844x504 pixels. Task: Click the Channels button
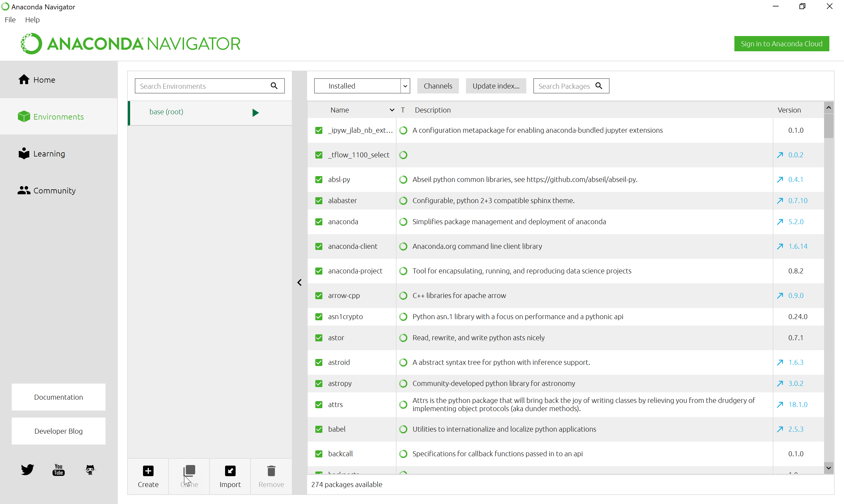[x=438, y=86]
